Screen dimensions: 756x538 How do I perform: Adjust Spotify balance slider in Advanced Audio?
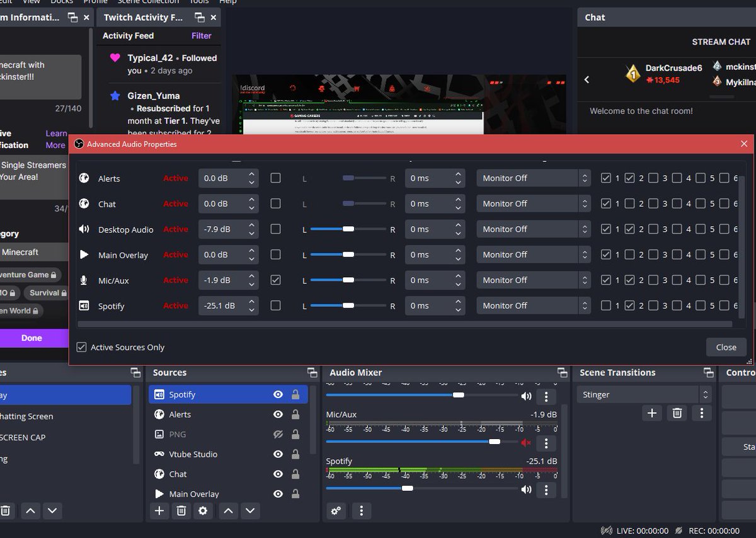[348, 306]
